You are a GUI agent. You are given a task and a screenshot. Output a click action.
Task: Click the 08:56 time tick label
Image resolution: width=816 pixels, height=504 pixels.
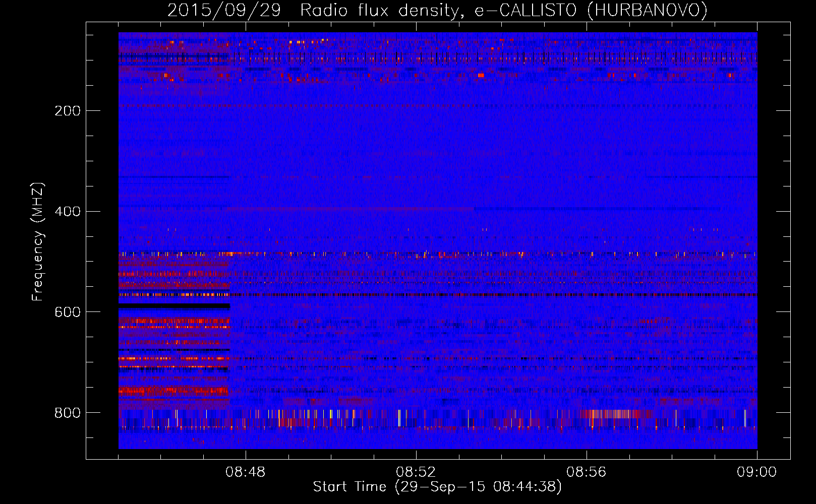(587, 472)
